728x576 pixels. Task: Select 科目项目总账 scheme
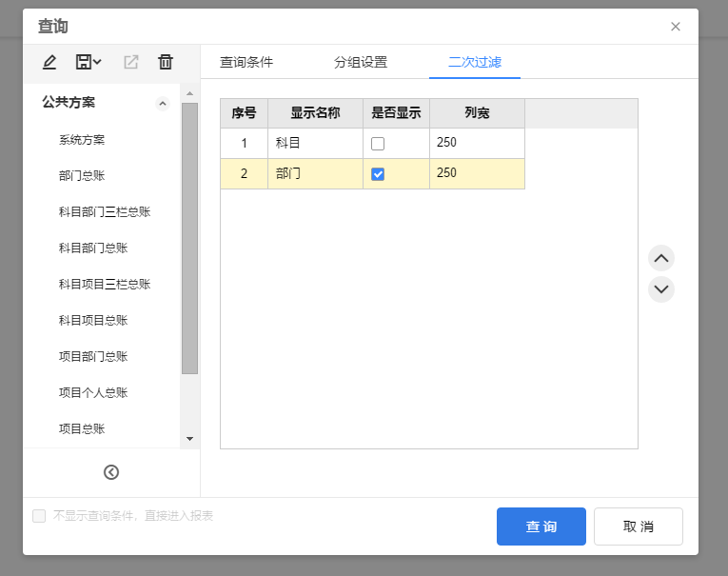click(x=93, y=321)
